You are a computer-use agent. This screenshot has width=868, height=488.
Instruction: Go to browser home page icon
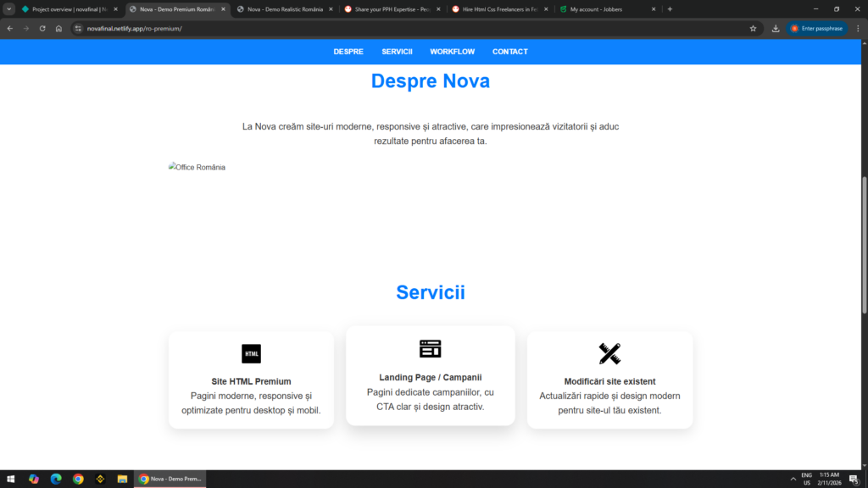pos(58,28)
